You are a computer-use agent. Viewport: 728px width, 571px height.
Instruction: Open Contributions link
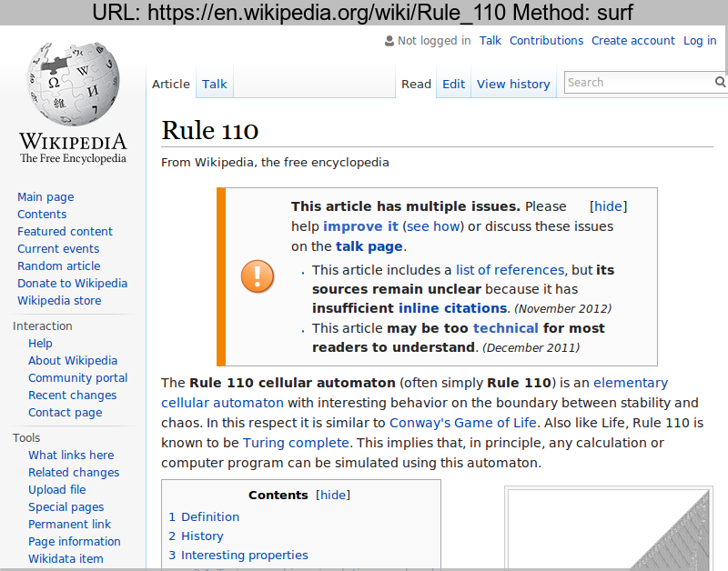(x=547, y=41)
